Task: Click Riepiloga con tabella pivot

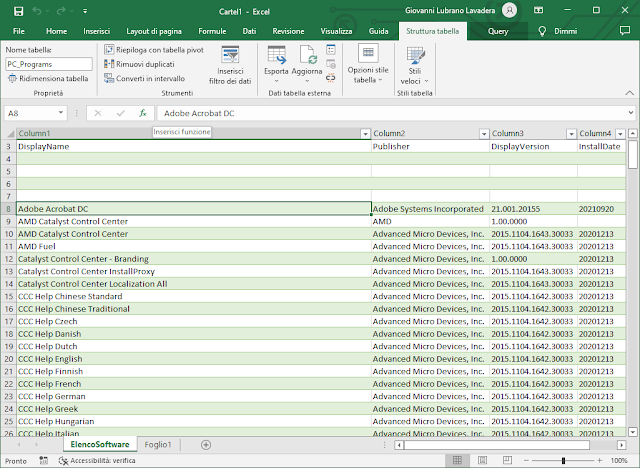Action: (x=154, y=50)
